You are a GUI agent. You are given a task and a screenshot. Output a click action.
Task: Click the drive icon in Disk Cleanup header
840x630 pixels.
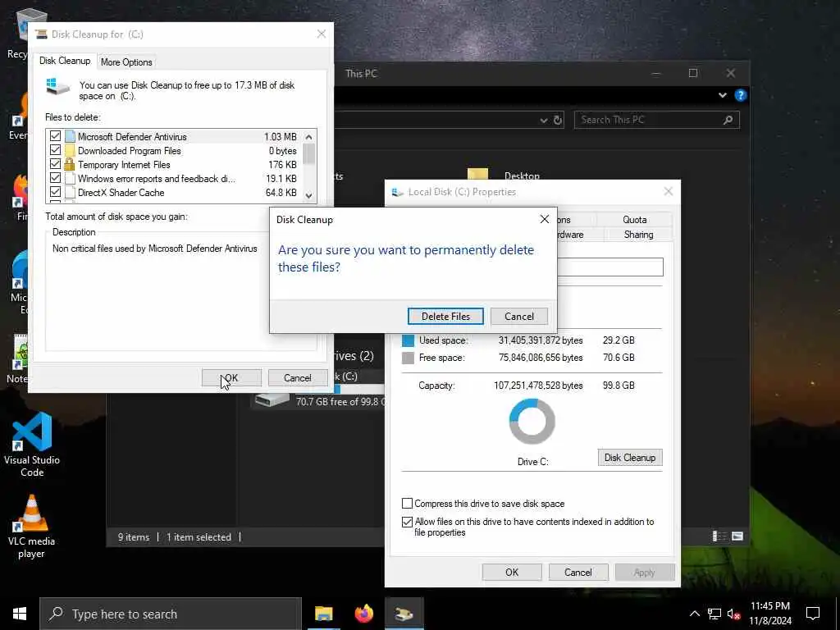[58, 87]
